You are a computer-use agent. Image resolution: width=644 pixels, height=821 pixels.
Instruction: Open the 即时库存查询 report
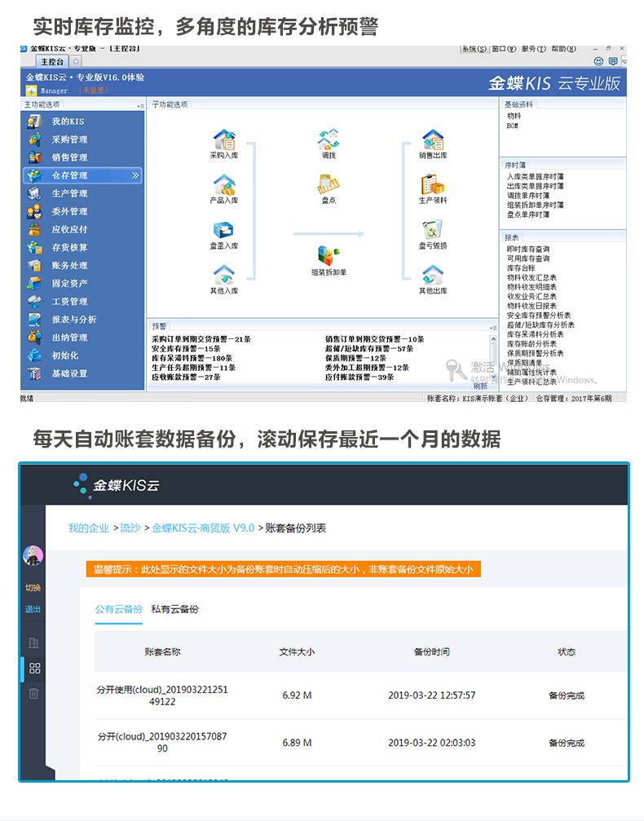[x=527, y=249]
